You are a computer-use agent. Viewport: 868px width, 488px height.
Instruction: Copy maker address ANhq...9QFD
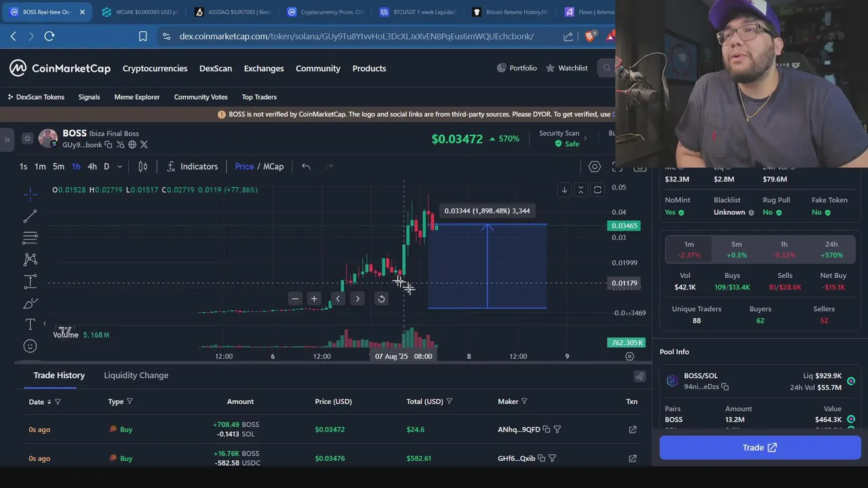(x=547, y=429)
